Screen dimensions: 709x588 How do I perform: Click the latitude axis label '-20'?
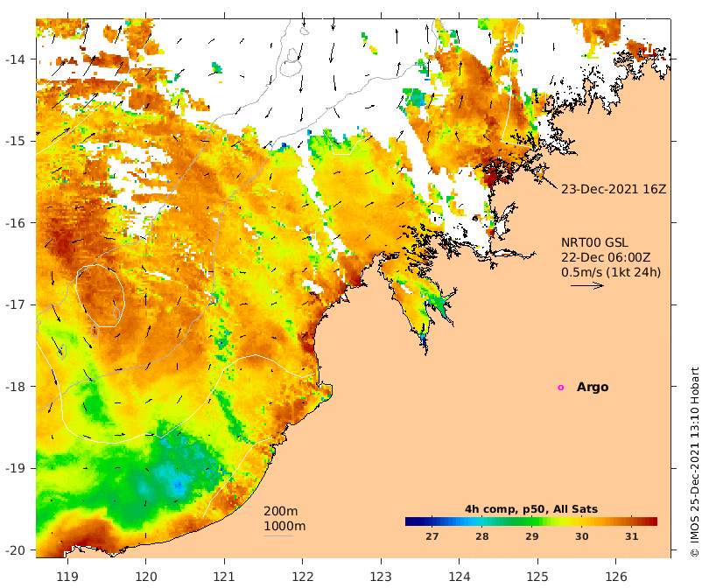(15, 550)
